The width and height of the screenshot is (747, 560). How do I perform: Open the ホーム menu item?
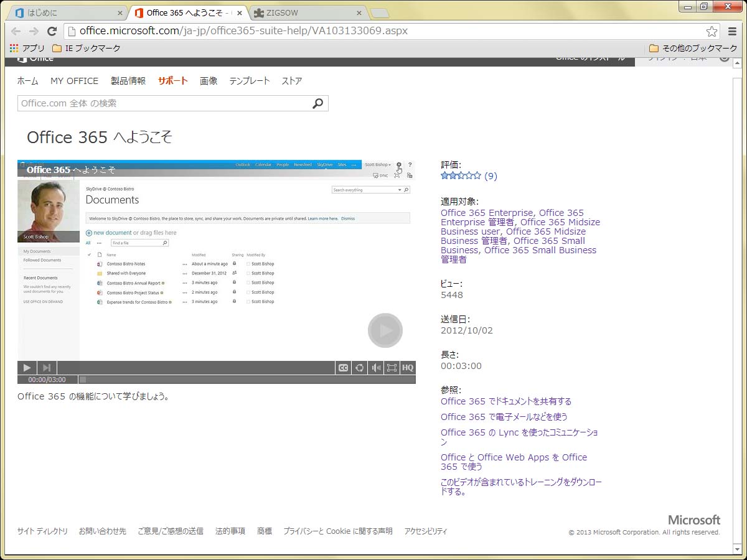(27, 81)
